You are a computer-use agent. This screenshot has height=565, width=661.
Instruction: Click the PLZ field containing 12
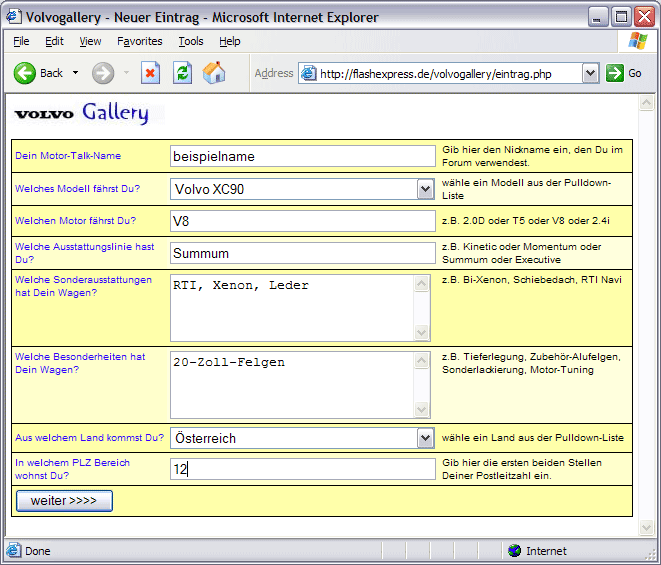coord(303,469)
